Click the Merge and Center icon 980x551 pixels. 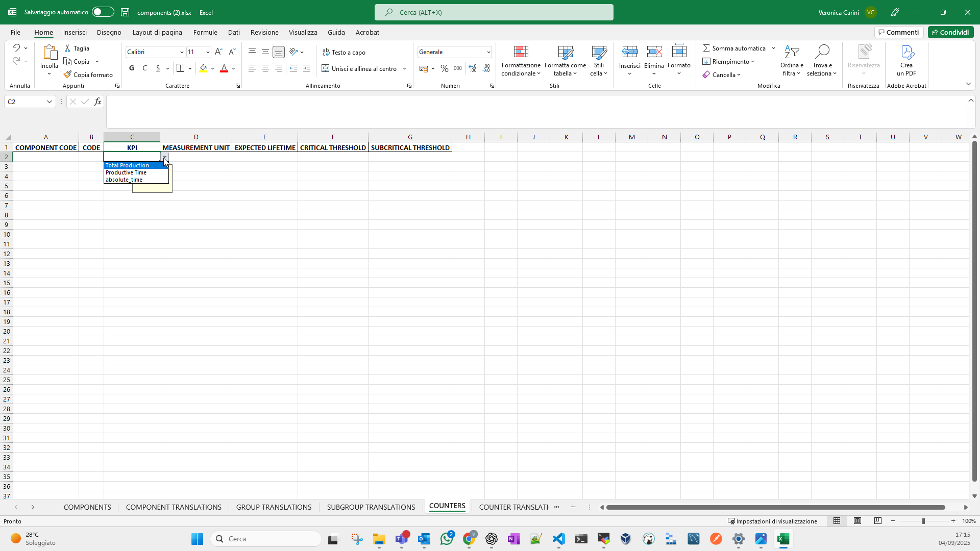[325, 68]
